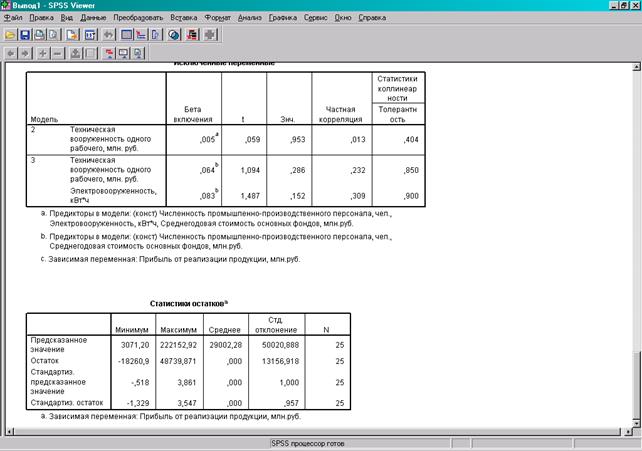642x451 pixels.
Task: Click the std deviation value 13156,918
Action: [280, 361]
